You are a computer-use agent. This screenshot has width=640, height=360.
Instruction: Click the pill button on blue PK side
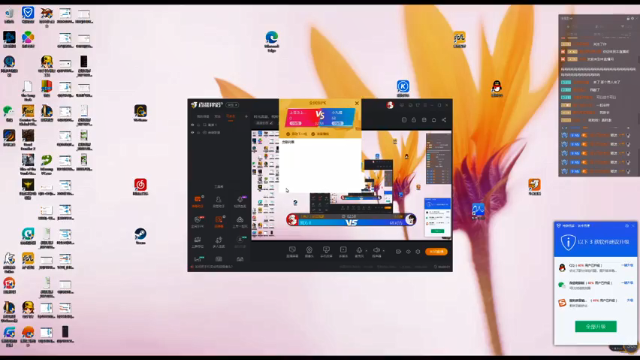tap(337, 123)
